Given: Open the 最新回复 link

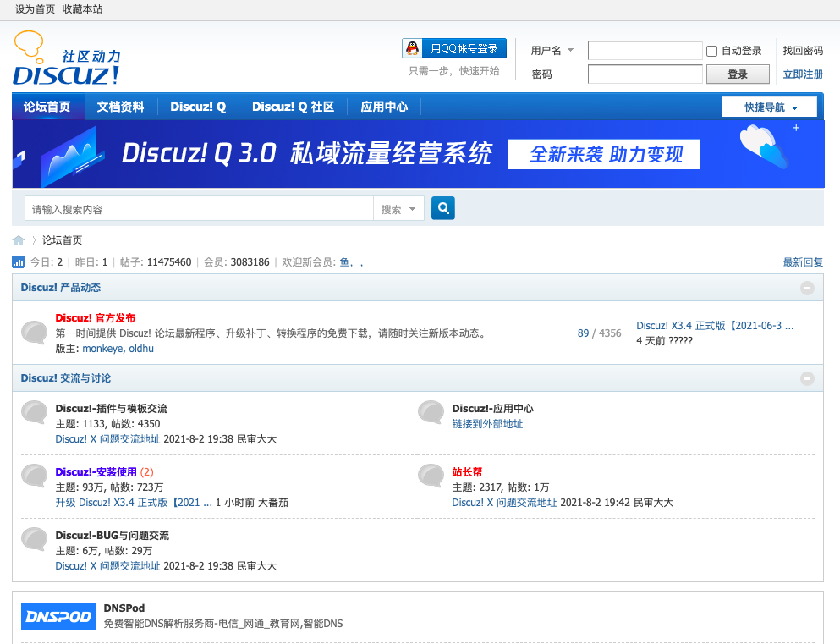Looking at the screenshot, I should [x=803, y=262].
